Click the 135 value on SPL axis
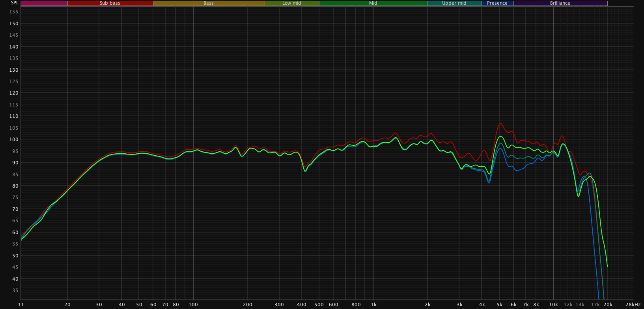This screenshot has height=309, width=644. click(14, 58)
